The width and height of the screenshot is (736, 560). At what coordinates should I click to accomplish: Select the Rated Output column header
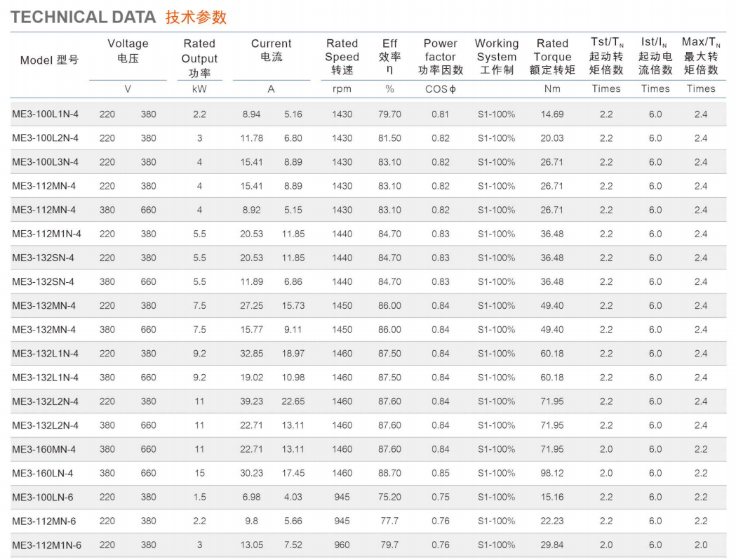tap(199, 58)
